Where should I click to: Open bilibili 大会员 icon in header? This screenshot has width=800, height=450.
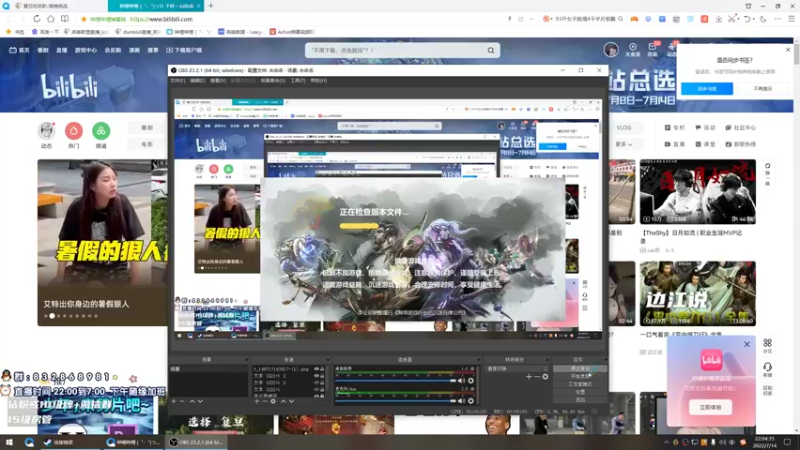tap(633, 49)
